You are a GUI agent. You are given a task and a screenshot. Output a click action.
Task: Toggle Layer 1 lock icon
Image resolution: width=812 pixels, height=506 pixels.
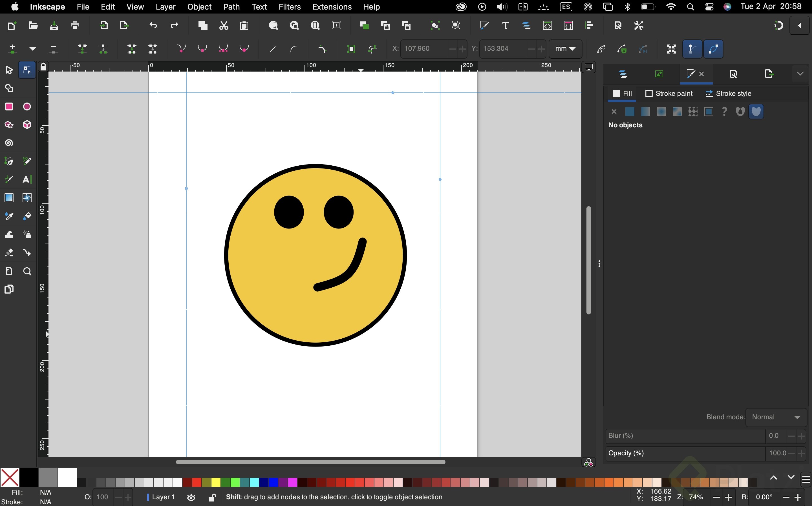click(x=212, y=497)
